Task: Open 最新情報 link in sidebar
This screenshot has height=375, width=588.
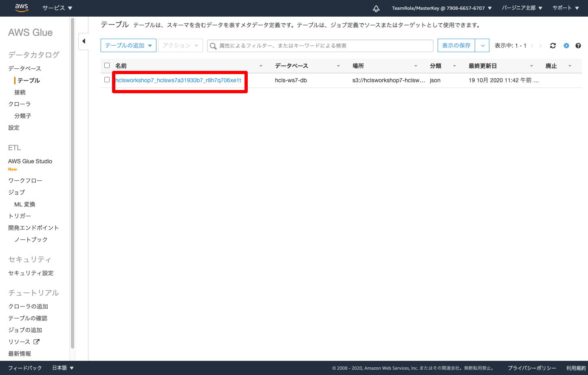Action: click(20, 353)
